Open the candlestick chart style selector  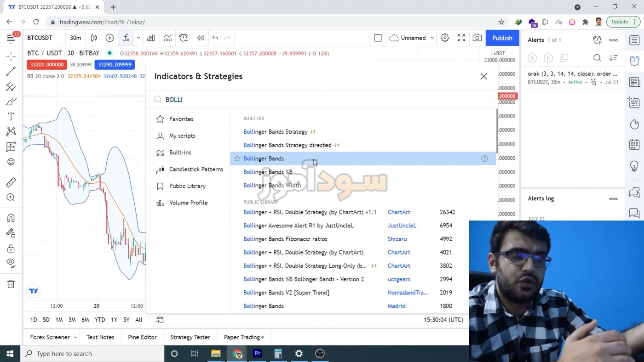click(94, 38)
